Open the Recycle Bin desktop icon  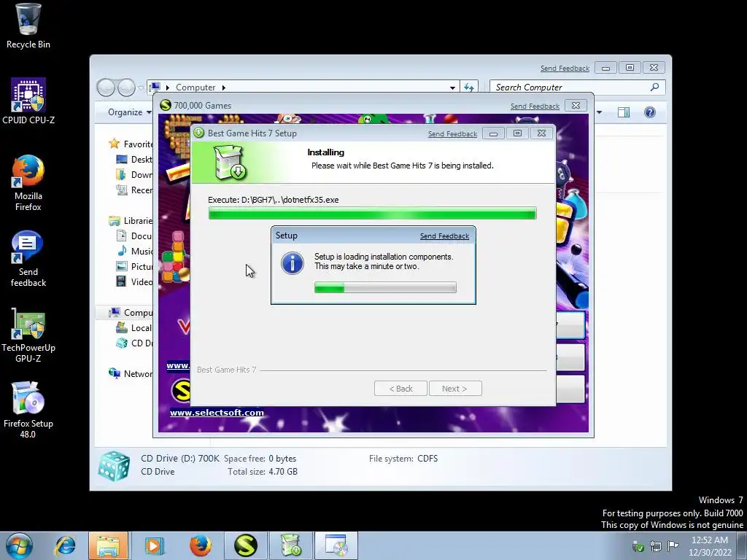coord(28,26)
